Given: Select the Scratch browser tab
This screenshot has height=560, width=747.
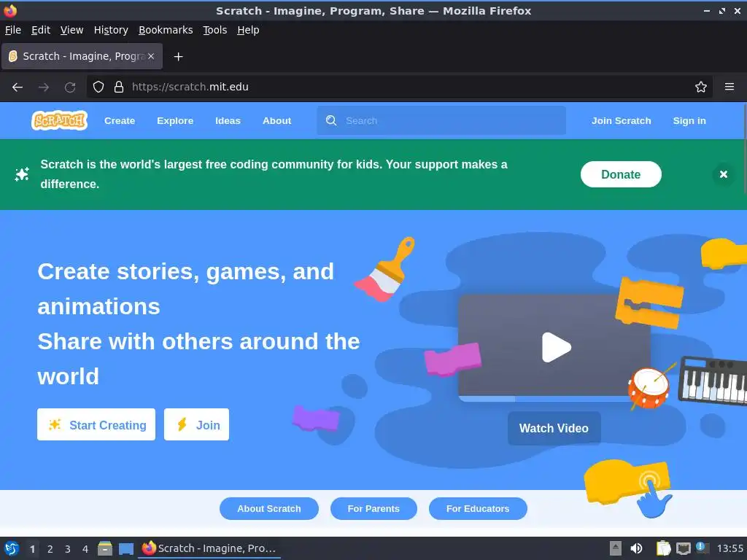Looking at the screenshot, I should click(x=82, y=56).
